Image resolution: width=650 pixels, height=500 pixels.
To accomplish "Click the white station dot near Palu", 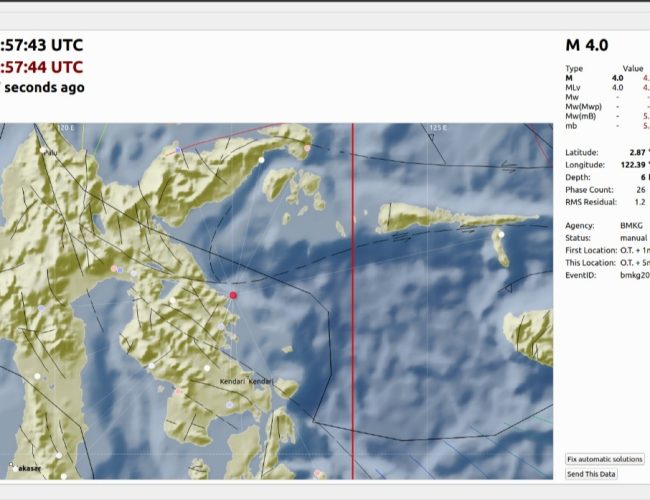I will tap(43, 150).
